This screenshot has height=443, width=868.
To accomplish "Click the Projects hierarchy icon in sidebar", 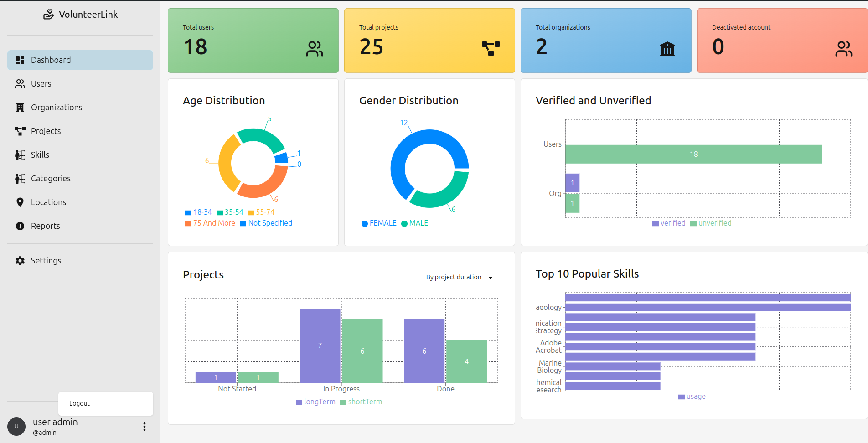I will click(x=20, y=131).
